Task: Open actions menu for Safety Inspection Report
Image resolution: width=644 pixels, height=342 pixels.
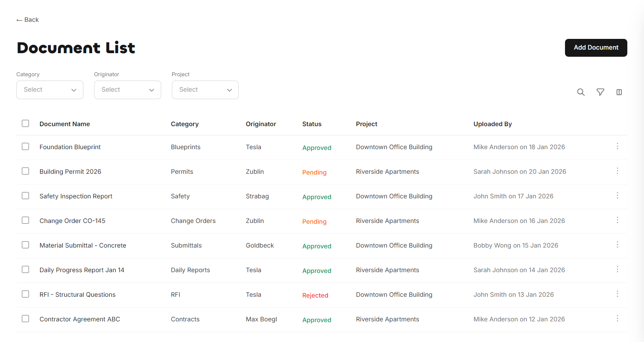Action: [x=617, y=196]
